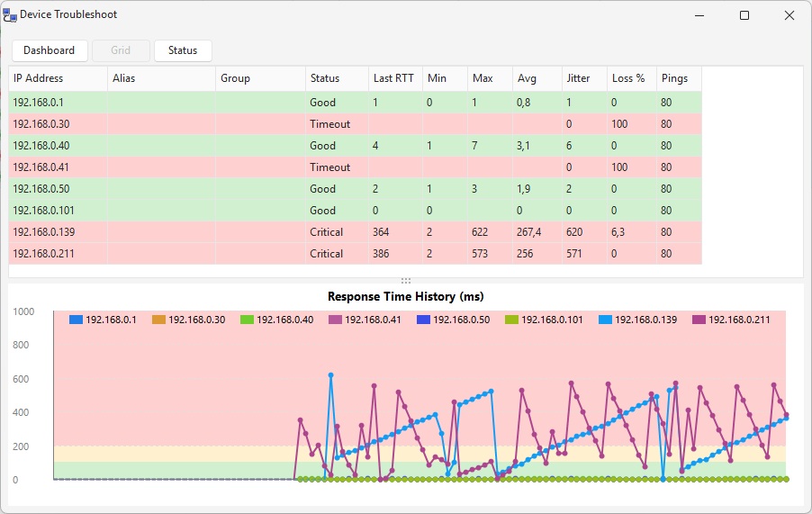The width and height of the screenshot is (812, 514).
Task: Open the Dashboard view
Action: coord(50,50)
